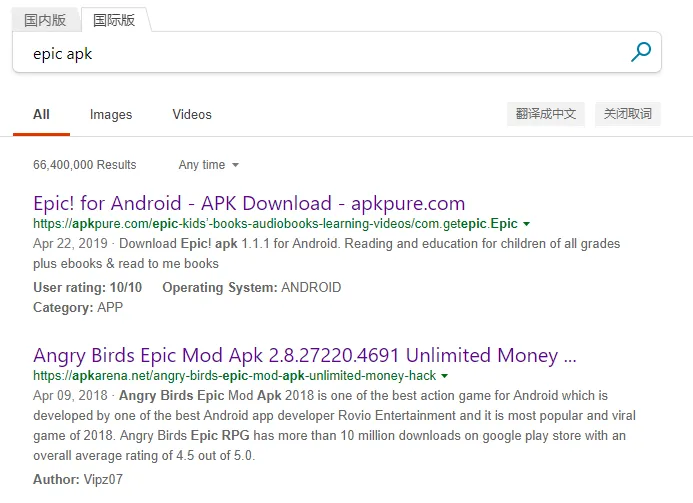Click the apkpure.com green URL

pyautogui.click(x=275, y=224)
